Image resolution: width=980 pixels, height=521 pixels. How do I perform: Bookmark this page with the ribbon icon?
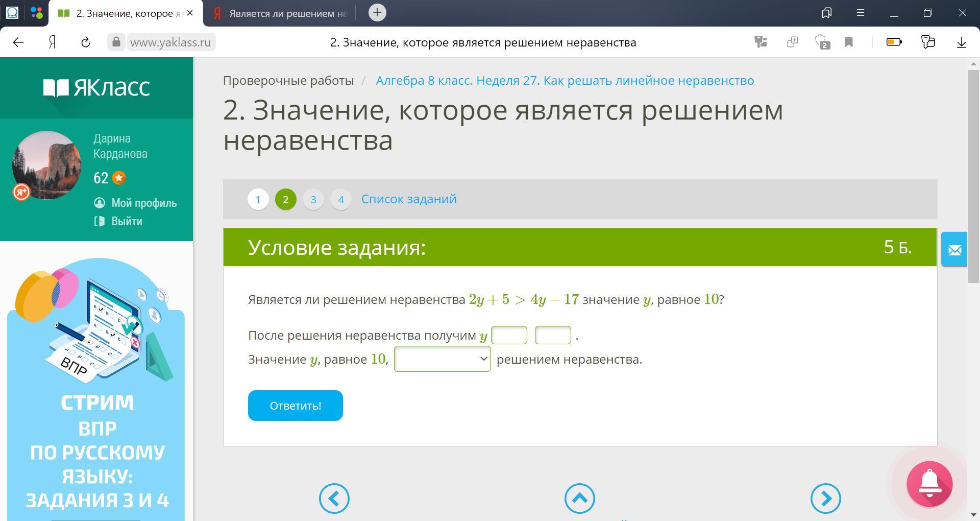(x=849, y=42)
